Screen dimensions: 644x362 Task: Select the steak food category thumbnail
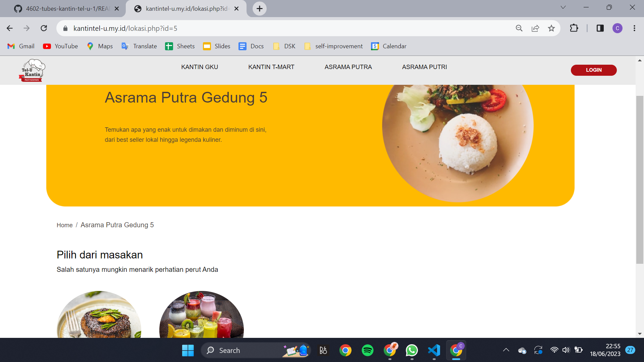99,314
